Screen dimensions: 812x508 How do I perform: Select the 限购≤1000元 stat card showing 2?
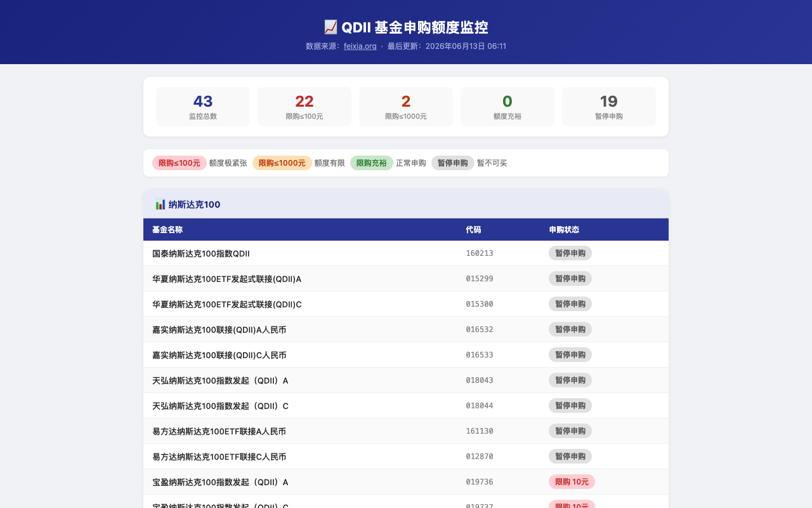coord(406,107)
